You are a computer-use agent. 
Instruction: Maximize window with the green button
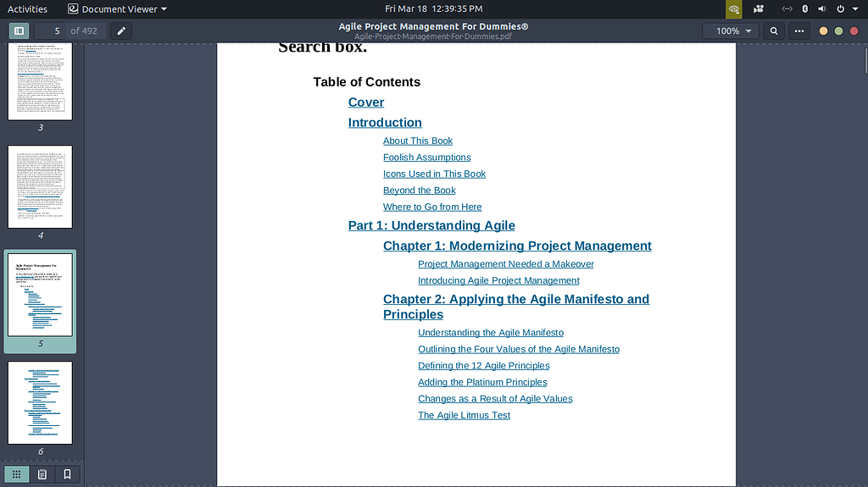pos(838,31)
